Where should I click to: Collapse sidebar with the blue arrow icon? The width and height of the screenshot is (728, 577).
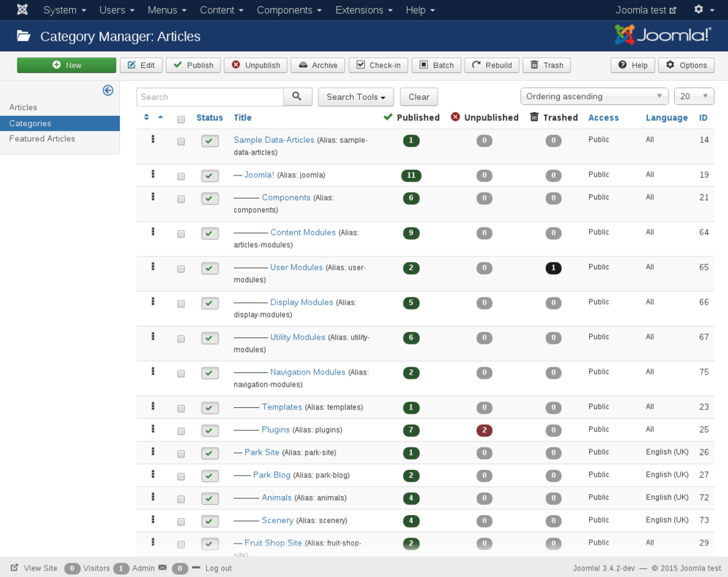tap(108, 90)
